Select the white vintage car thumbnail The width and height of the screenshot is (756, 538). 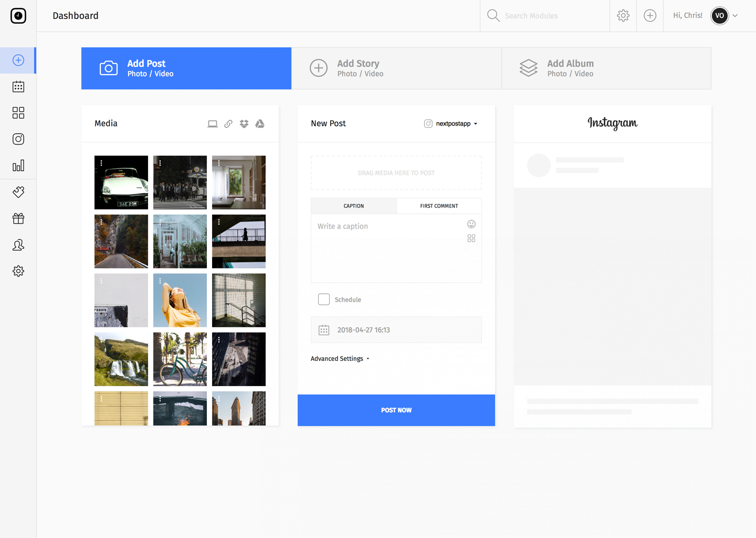coord(121,182)
